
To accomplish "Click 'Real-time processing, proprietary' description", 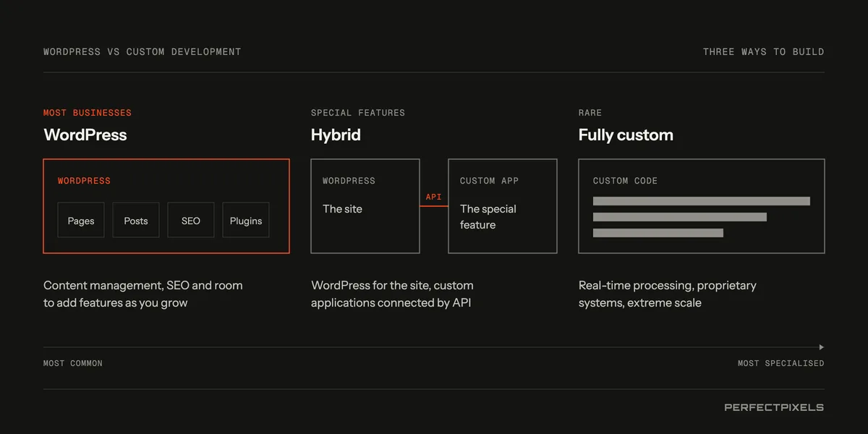I will (667, 286).
